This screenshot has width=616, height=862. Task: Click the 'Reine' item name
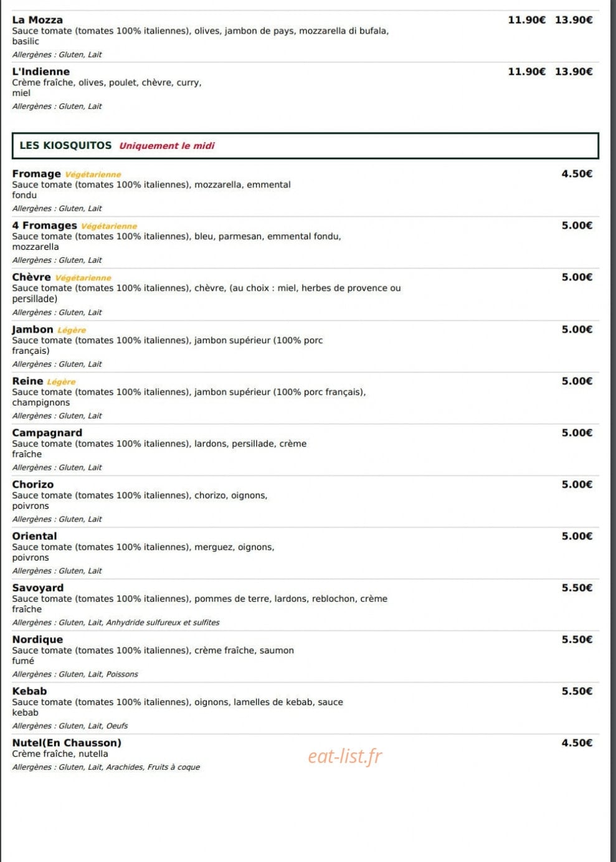28,381
